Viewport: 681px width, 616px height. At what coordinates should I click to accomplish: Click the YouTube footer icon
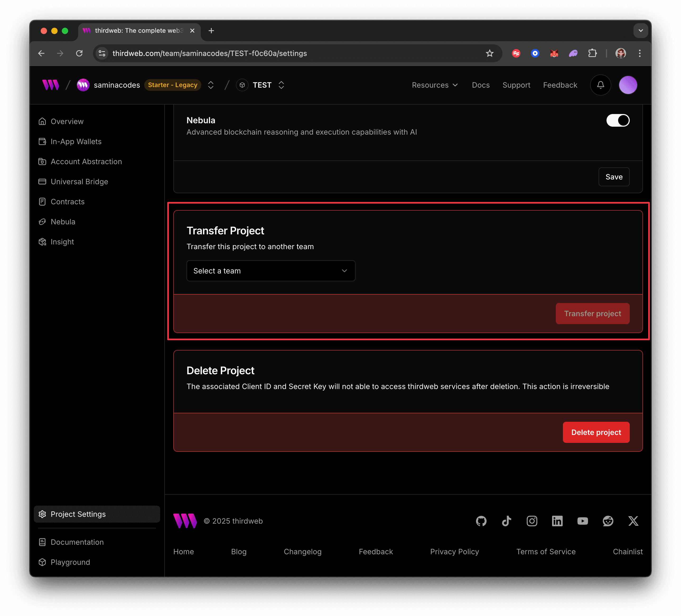pos(582,521)
